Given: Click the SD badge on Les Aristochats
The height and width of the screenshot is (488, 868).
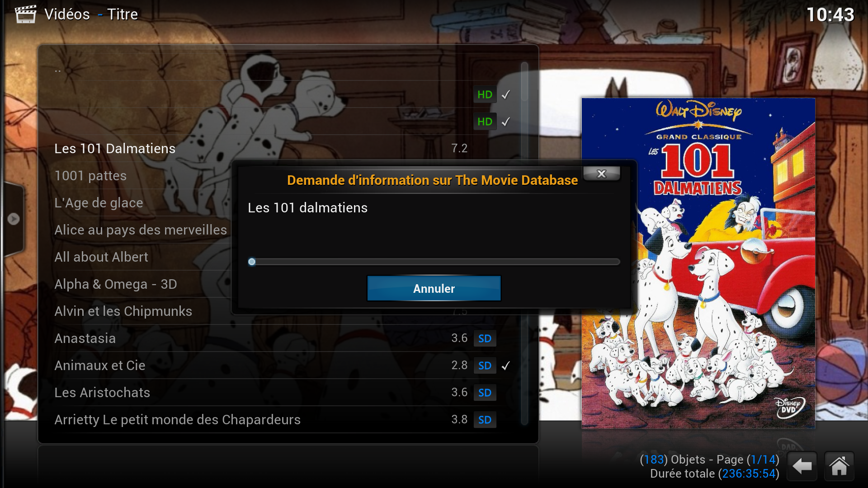Looking at the screenshot, I should click(485, 393).
